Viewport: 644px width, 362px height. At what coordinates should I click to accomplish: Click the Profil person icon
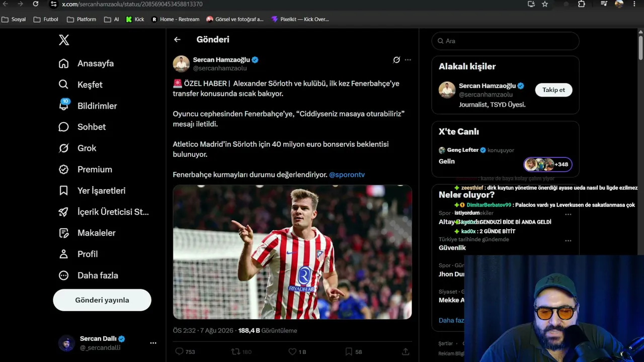(63, 254)
